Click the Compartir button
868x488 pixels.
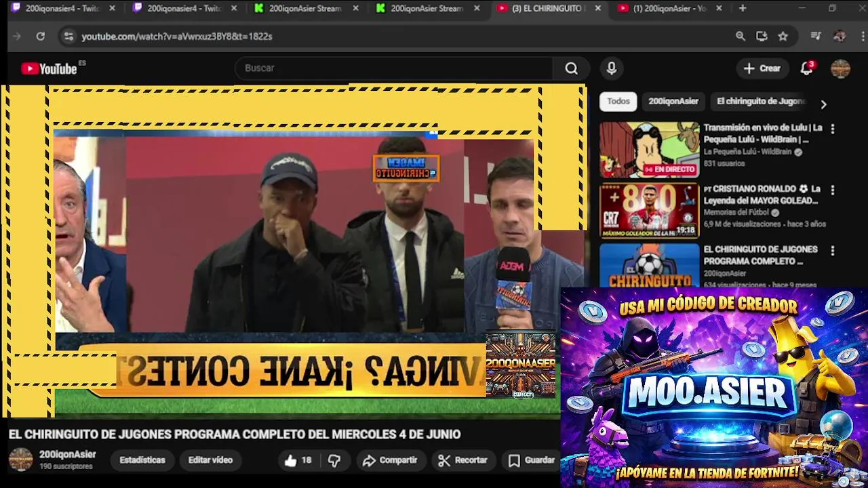[390, 460]
